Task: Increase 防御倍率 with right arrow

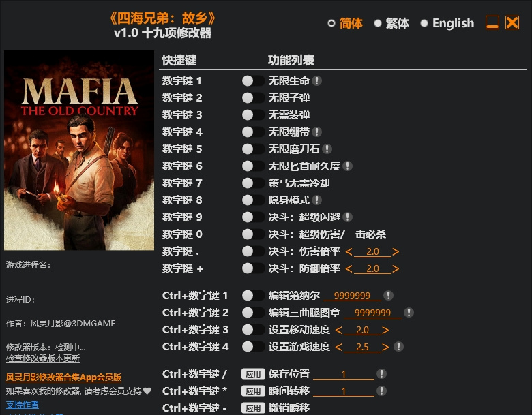Action: point(396,268)
